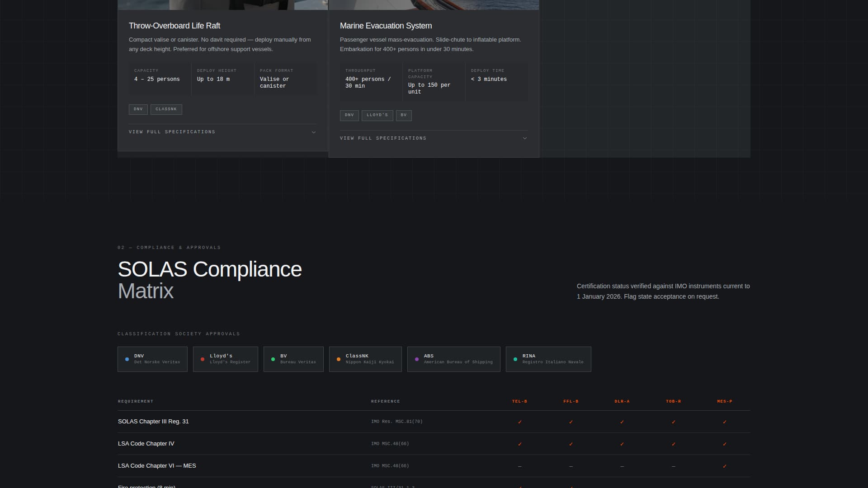Image resolution: width=868 pixels, height=488 pixels.
Task: Click the MES-P checkmark for LSA Code Chapter VI
Action: (725, 466)
